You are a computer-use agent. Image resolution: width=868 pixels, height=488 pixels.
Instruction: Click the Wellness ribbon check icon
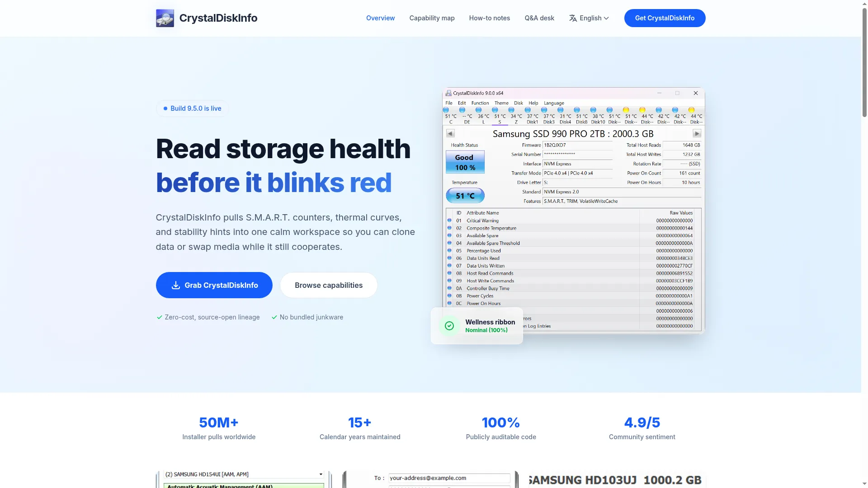pos(449,326)
